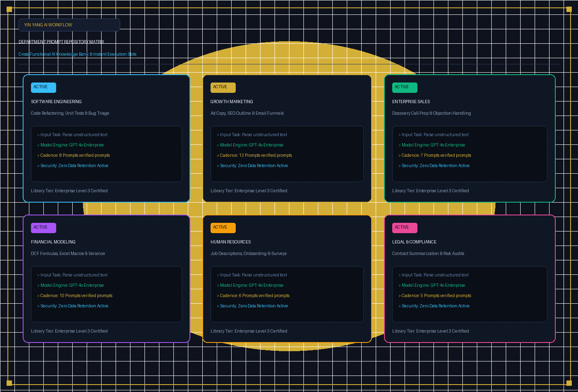Click 'Job Descriptions, Onboarding & Surveys'

pos(249,254)
